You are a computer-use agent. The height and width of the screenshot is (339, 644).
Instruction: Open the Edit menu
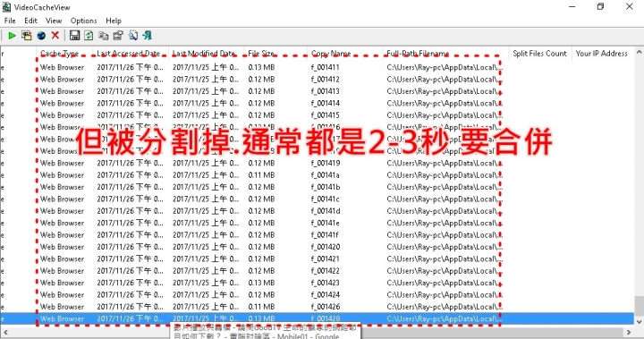[30, 21]
